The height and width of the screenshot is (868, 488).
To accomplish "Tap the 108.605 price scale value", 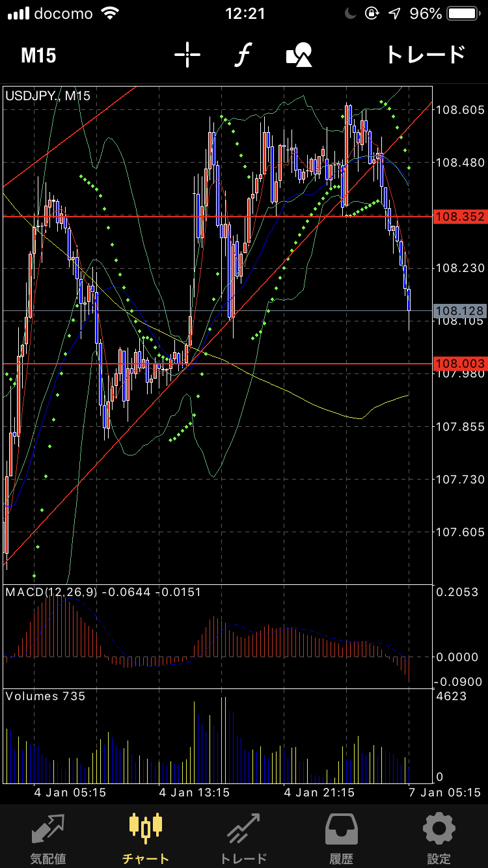I will (461, 109).
